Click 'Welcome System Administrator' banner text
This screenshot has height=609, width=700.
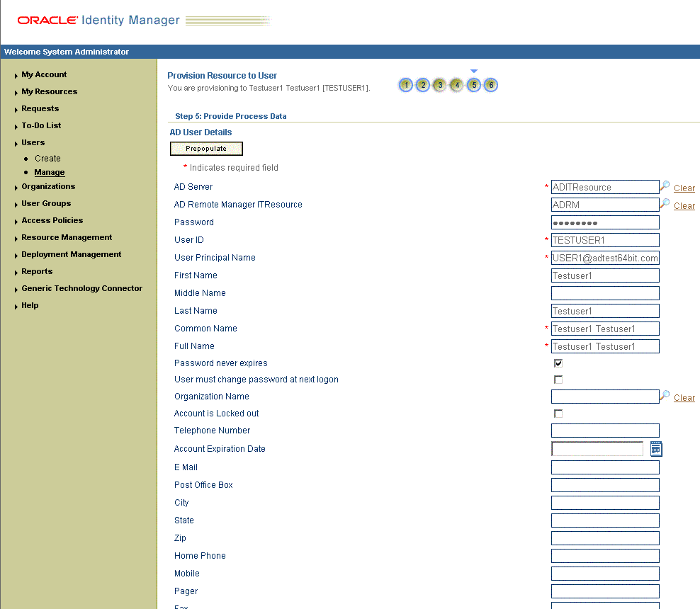coord(67,52)
